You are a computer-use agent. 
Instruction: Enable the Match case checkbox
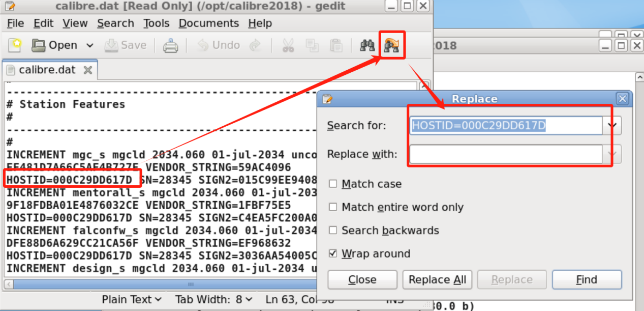click(333, 184)
